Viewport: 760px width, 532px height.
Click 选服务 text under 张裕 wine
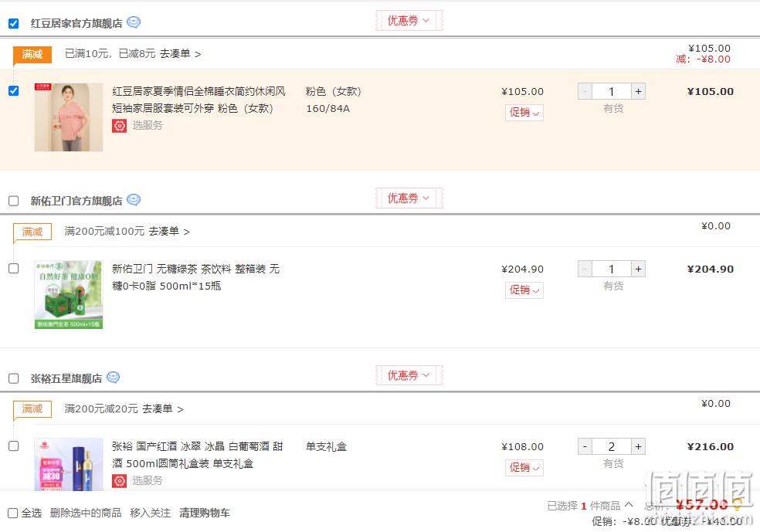click(x=148, y=480)
